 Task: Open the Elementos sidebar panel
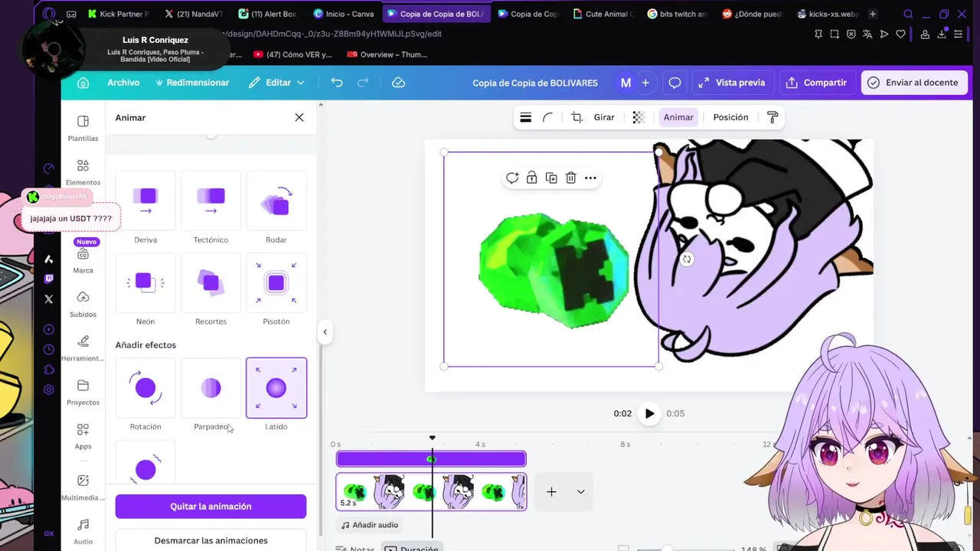coord(83,172)
